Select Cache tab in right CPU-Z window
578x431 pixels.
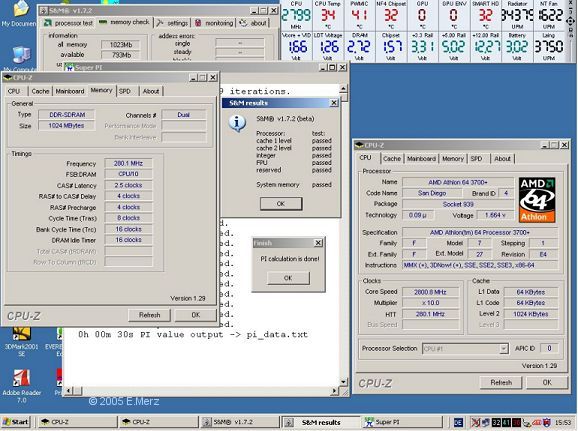[391, 159]
